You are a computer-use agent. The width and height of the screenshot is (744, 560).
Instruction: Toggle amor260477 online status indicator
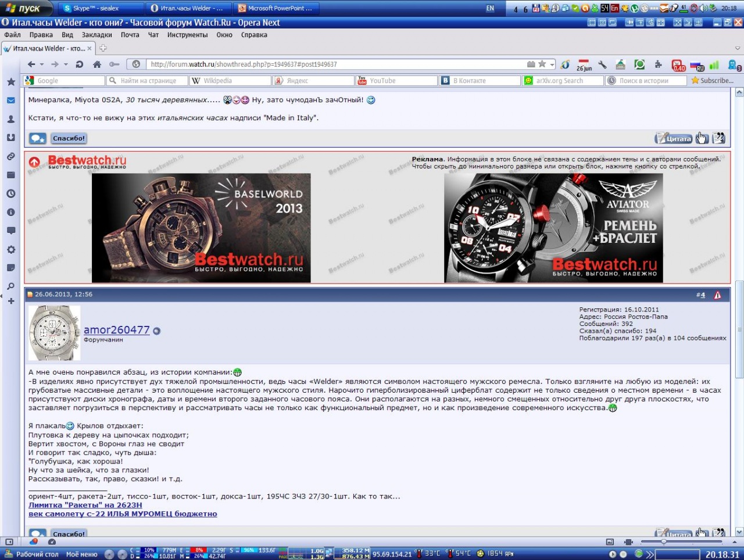click(x=156, y=331)
